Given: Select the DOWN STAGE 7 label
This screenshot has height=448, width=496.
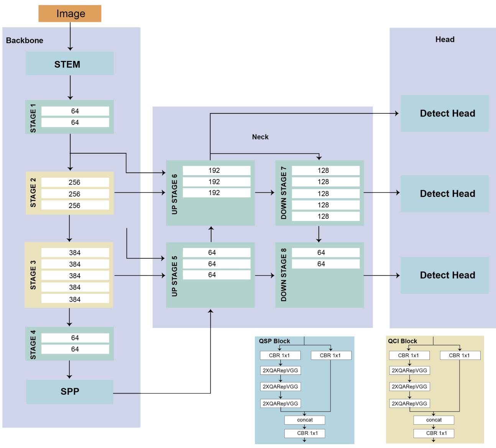Looking at the screenshot, I should coord(284,195).
